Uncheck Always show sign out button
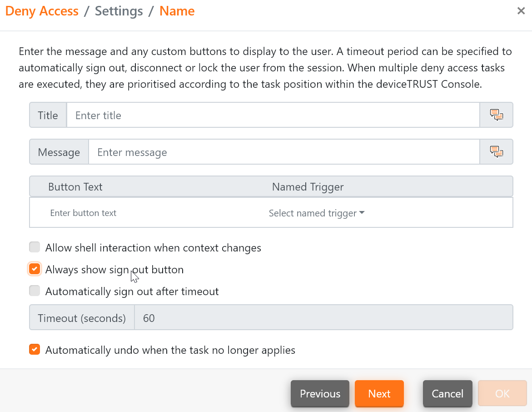Viewport: 532px width, 412px height. click(x=35, y=269)
